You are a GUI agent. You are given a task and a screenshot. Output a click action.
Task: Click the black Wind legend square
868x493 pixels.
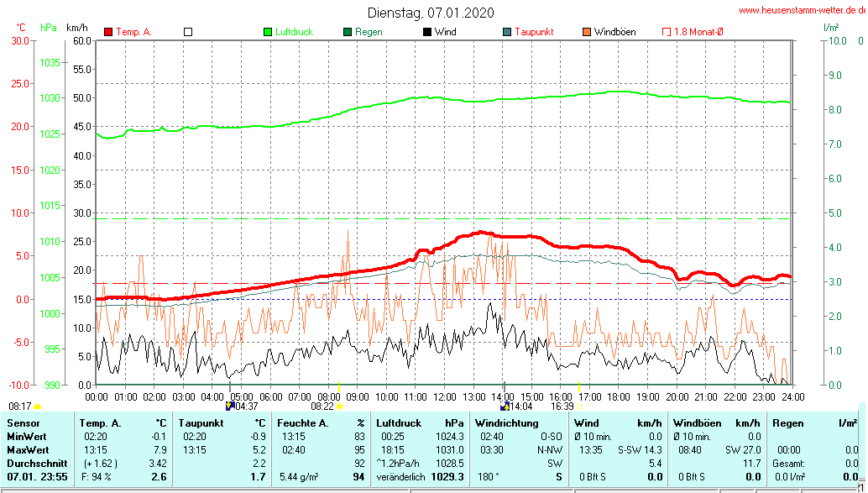(427, 32)
